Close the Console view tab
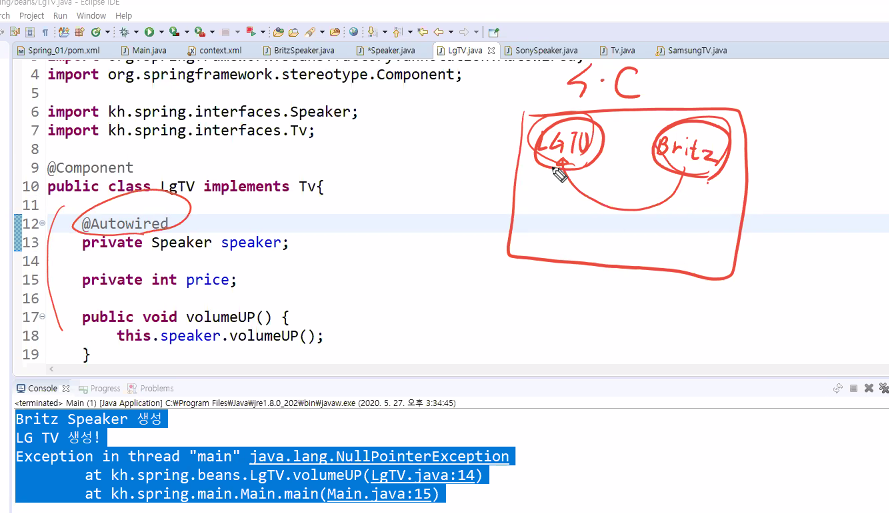Viewport: 889px width, 513px height. 66,388
